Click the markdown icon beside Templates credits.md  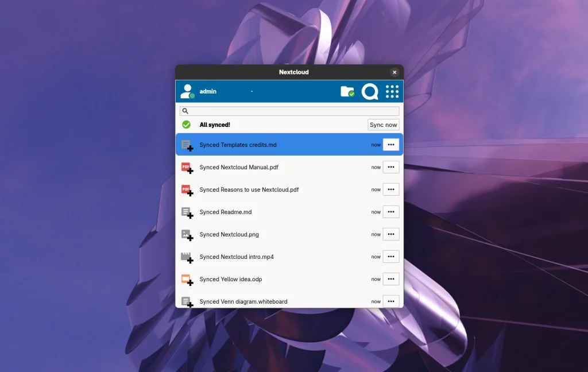pyautogui.click(x=186, y=145)
